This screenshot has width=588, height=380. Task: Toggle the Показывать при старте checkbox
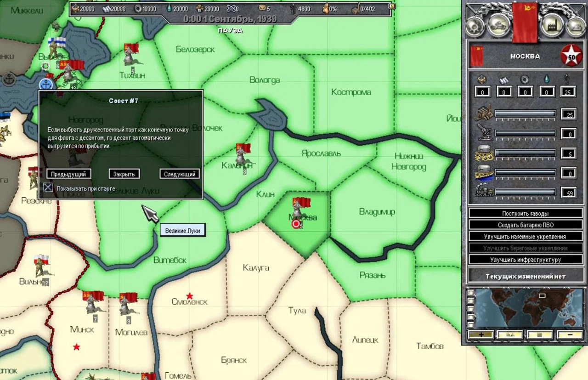click(x=48, y=187)
